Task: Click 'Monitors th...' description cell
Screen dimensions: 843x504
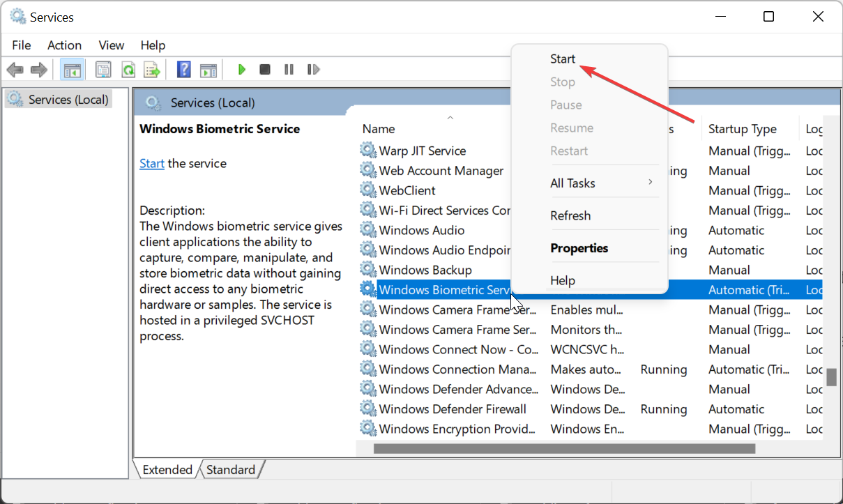Action: pyautogui.click(x=585, y=329)
